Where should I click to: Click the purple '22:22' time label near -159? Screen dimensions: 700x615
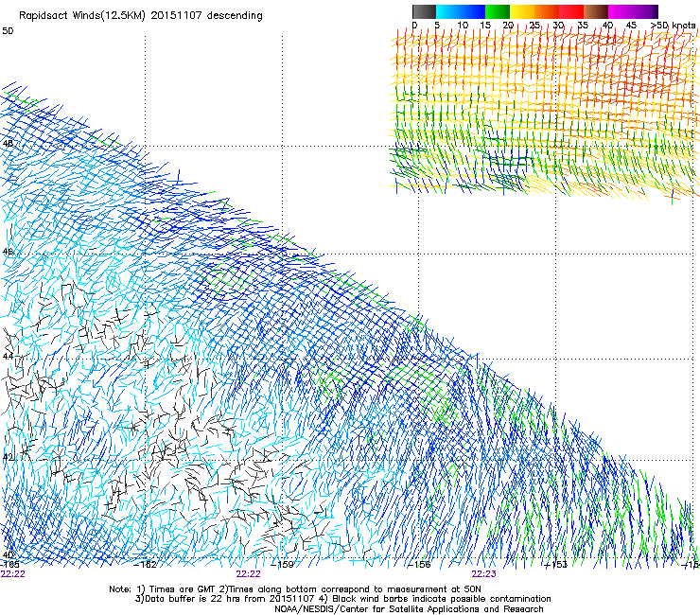[248, 574]
